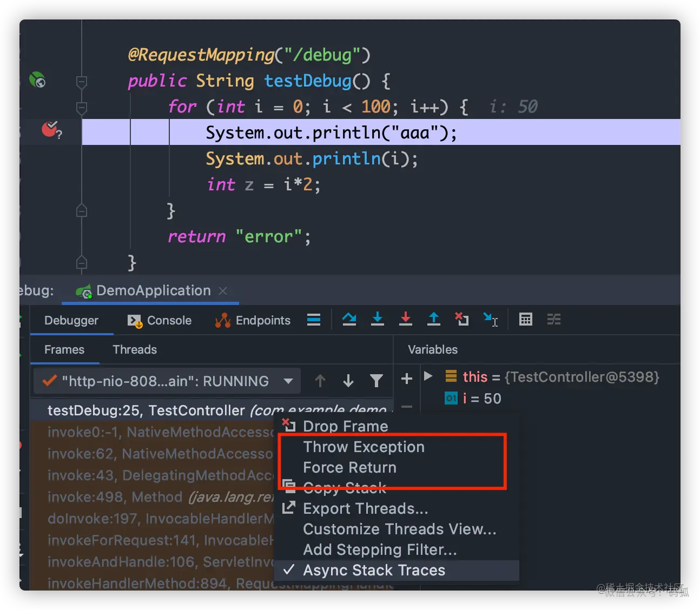This screenshot has width=700, height=610.
Task: Close the DemoApplication debug tab
Action: click(223, 291)
